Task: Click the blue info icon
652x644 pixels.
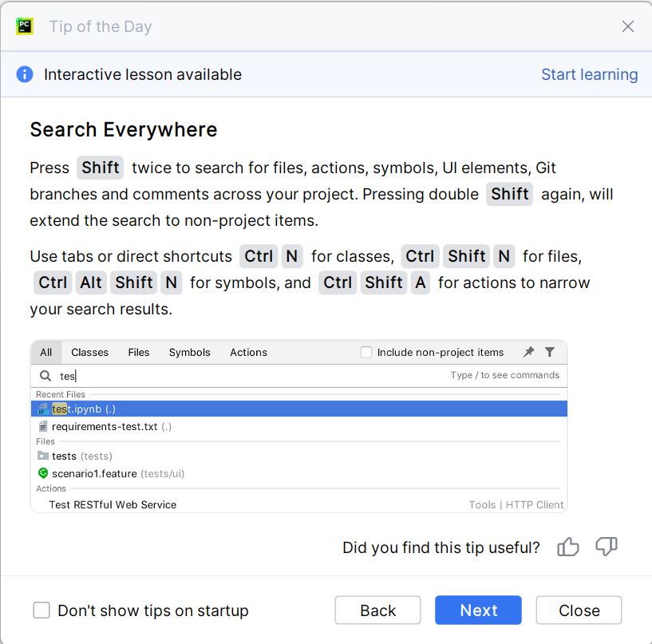Action: click(25, 74)
